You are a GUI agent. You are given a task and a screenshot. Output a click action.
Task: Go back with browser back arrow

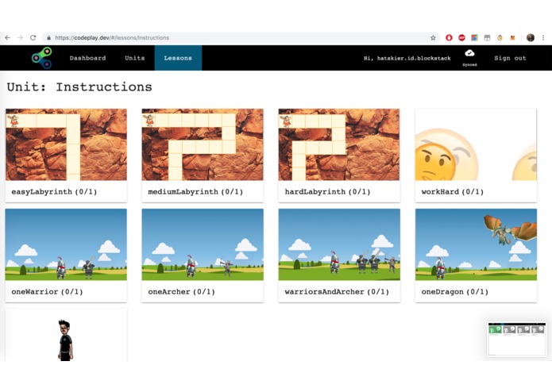coord(7,37)
